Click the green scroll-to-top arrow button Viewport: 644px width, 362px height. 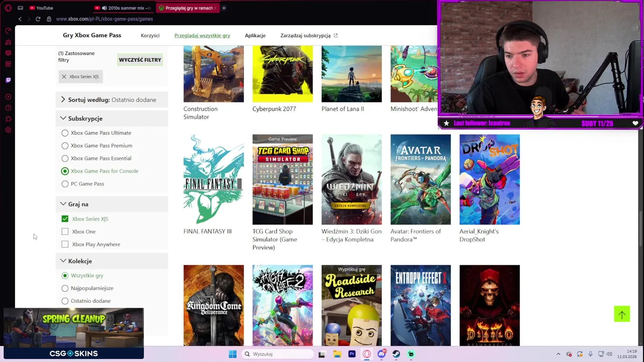pos(622,314)
